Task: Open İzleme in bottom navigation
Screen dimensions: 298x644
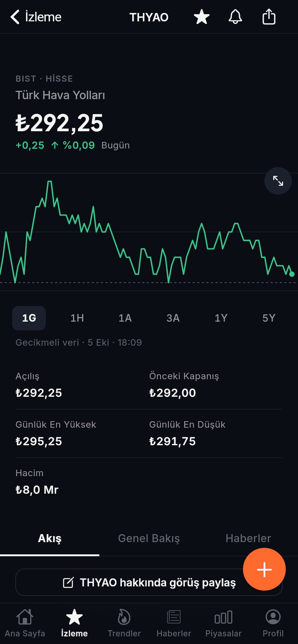Action: coord(74,623)
